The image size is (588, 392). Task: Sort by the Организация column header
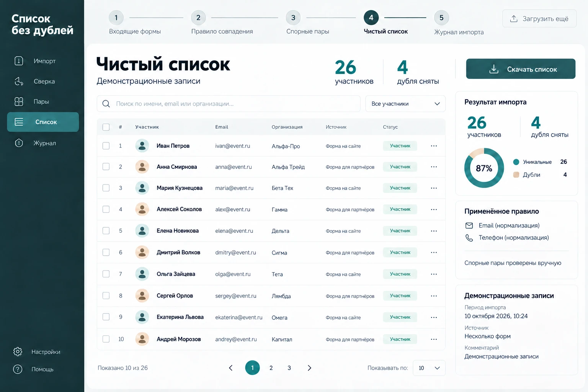(287, 127)
